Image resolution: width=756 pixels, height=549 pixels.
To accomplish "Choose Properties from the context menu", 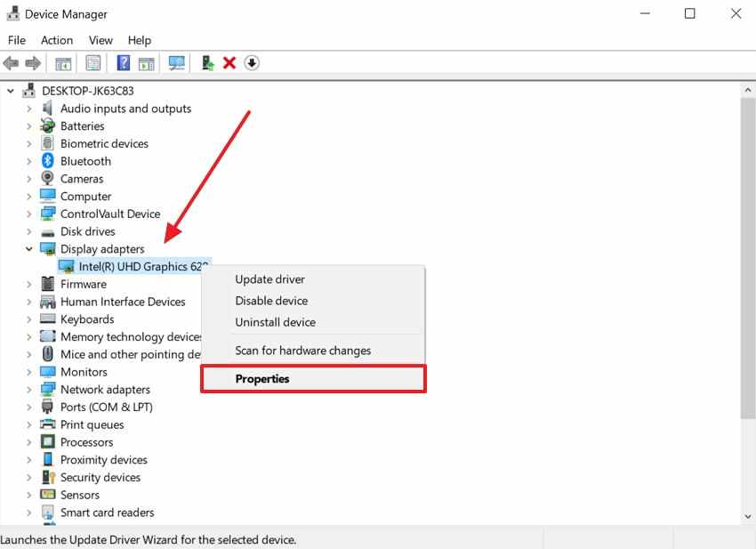I will coord(313,379).
